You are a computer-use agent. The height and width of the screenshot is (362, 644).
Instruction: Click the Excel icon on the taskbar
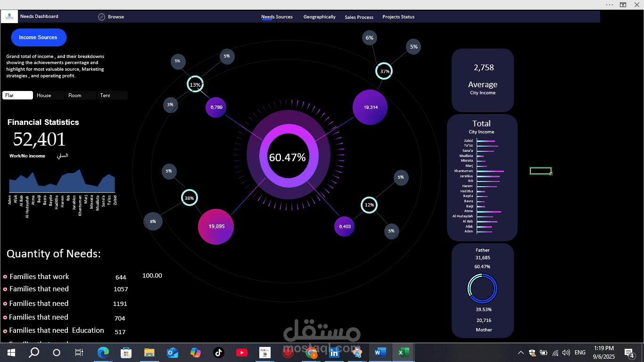[x=403, y=352]
